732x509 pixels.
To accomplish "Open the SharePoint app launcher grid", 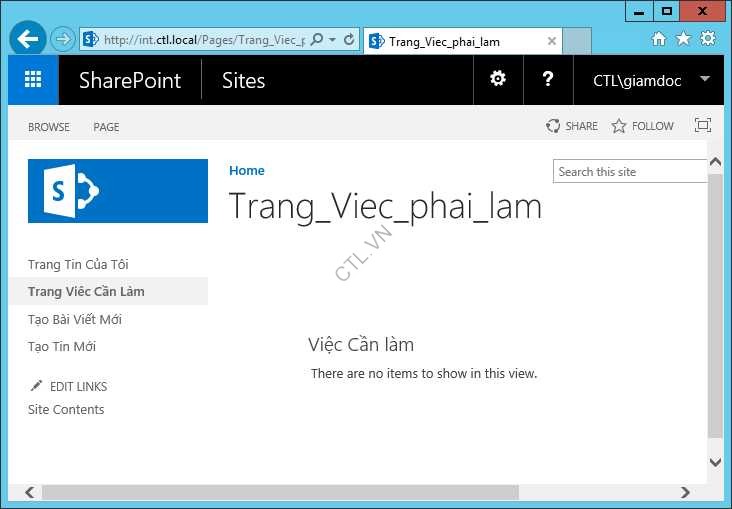I will [33, 80].
